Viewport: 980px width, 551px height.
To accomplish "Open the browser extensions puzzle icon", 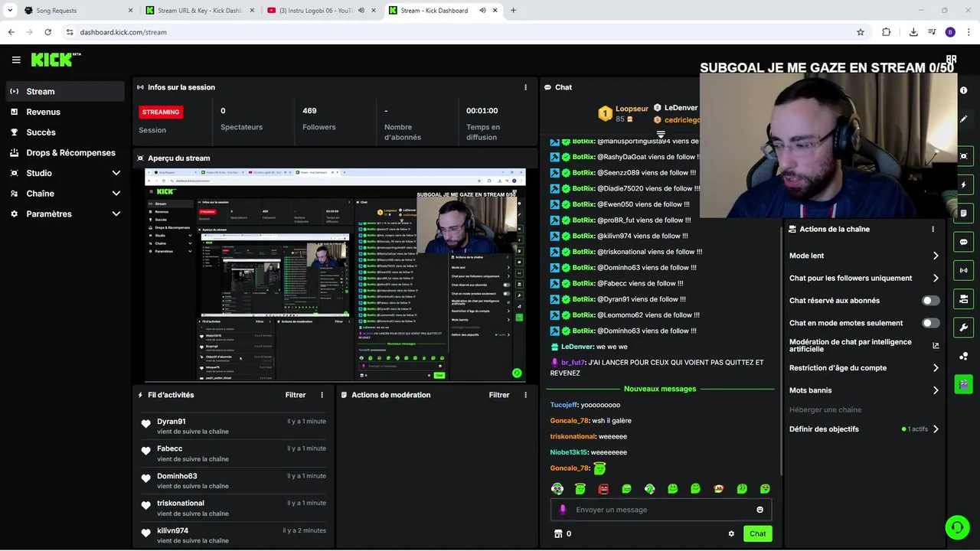I will pos(887,32).
